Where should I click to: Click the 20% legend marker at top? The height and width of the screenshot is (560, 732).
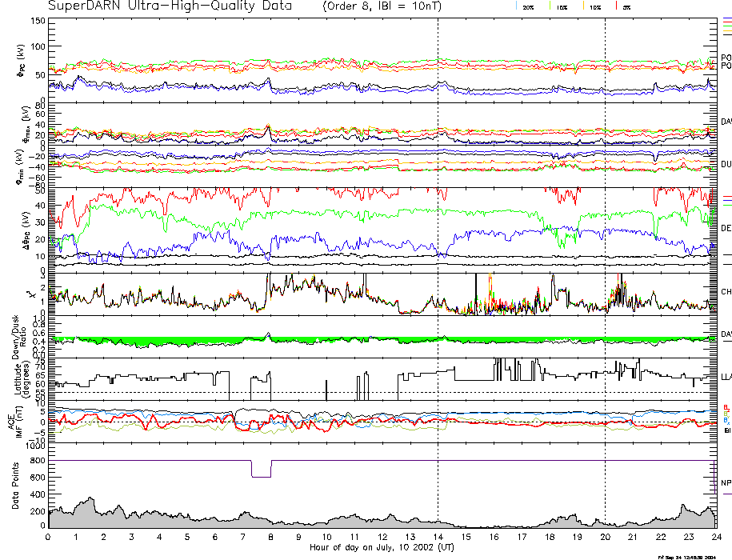point(527,6)
